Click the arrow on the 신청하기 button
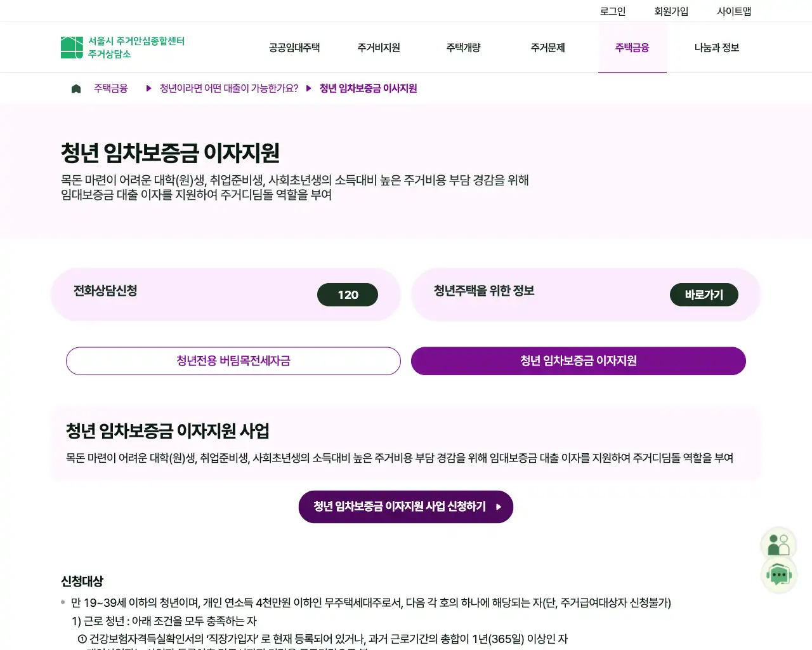The image size is (812, 650). pos(500,507)
